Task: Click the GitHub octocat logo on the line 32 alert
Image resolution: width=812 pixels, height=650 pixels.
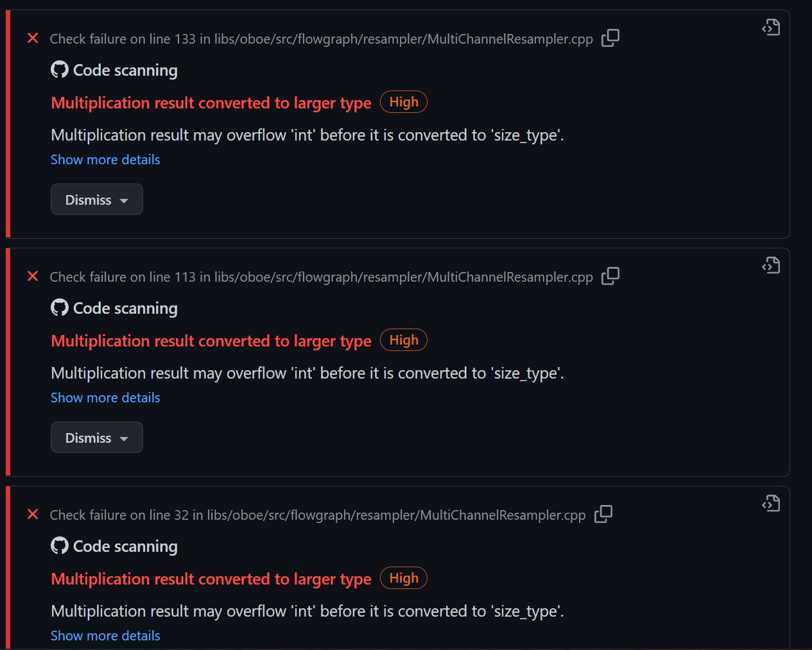Action: tap(59, 545)
